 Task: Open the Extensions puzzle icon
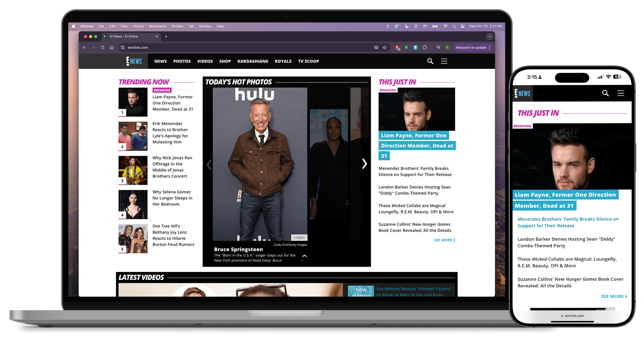(424, 47)
